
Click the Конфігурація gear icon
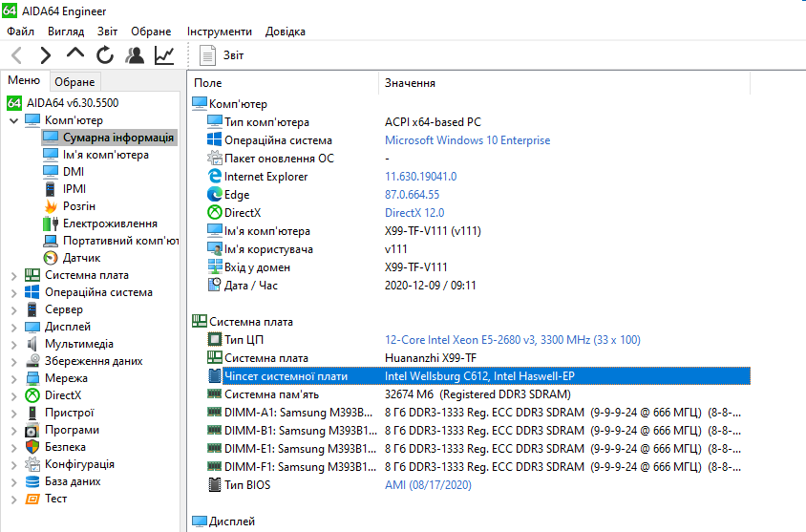pyautogui.click(x=32, y=464)
